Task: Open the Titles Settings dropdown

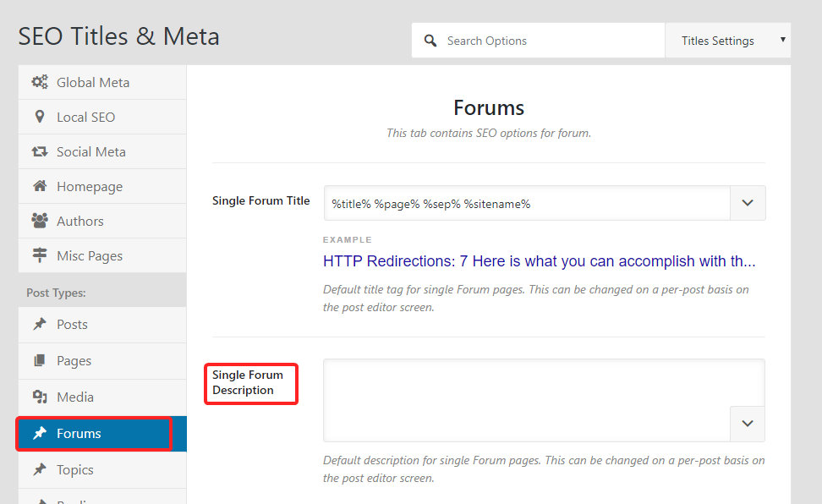Action: [x=727, y=41]
